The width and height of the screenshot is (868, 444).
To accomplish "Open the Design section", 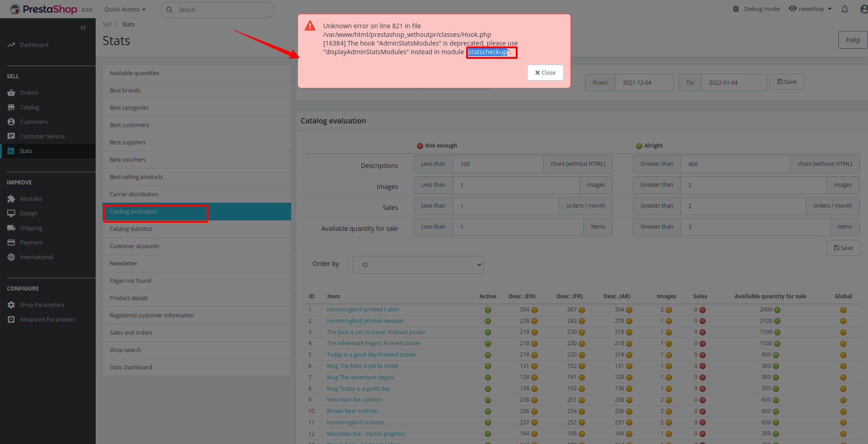I will click(29, 213).
